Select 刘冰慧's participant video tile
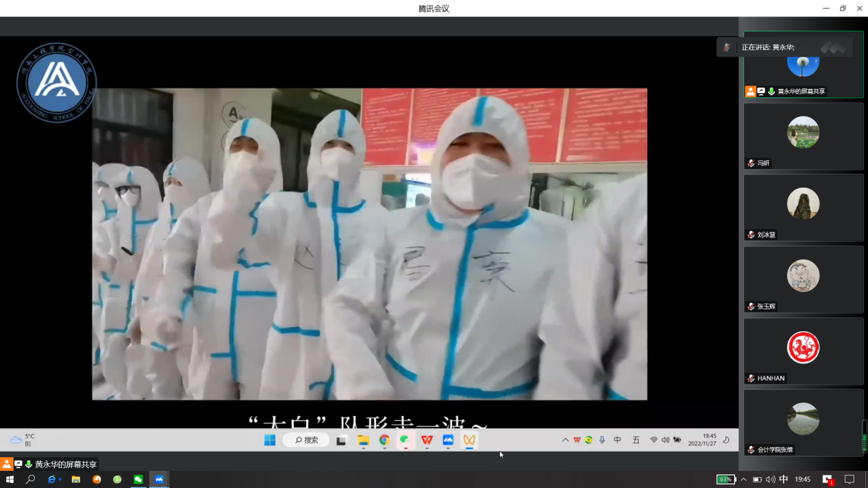This screenshot has height=488, width=868. click(804, 207)
